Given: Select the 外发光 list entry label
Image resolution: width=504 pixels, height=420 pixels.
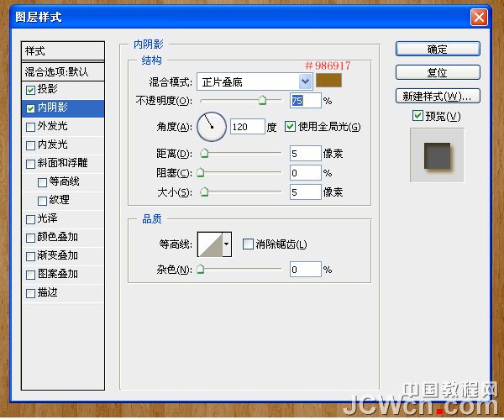Looking at the screenshot, I should coord(53,126).
